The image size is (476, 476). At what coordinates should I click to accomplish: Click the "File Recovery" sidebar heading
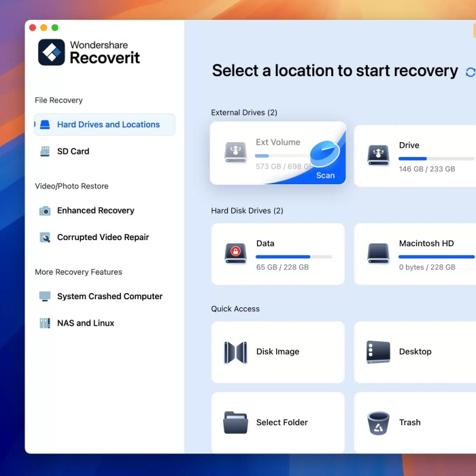58,100
